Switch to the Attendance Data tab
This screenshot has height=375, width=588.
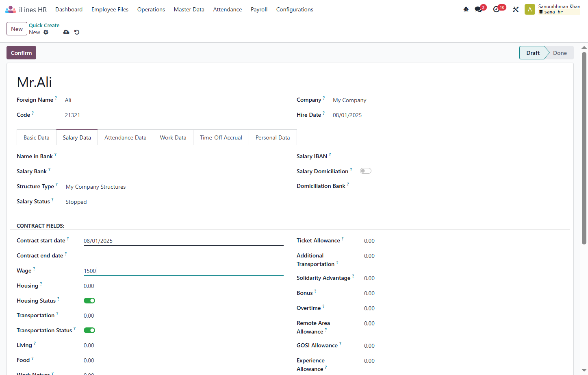125,137
